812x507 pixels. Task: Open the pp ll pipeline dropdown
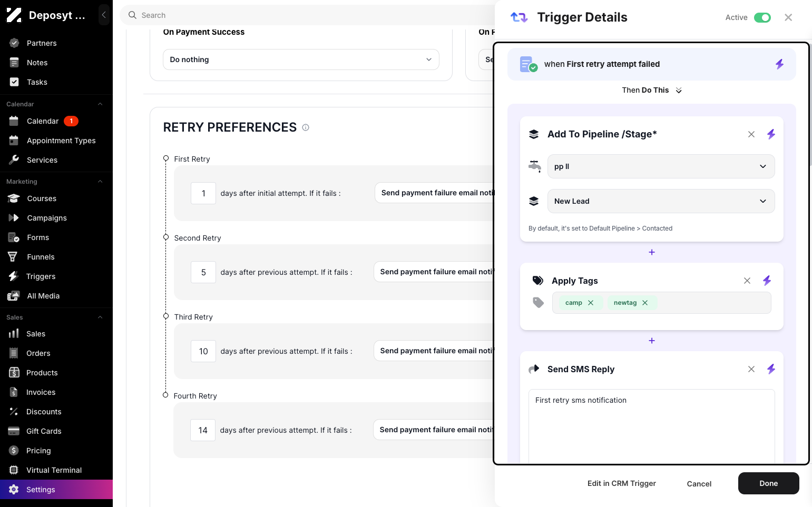pos(661,166)
